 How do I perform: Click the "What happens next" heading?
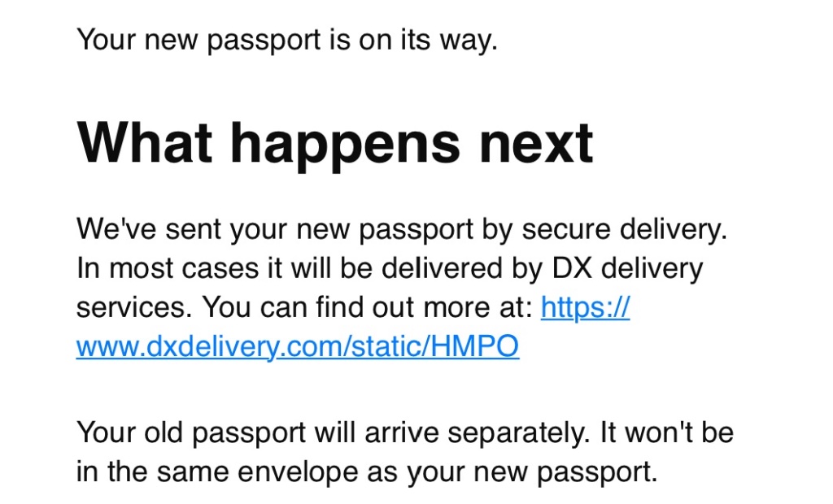(334, 144)
